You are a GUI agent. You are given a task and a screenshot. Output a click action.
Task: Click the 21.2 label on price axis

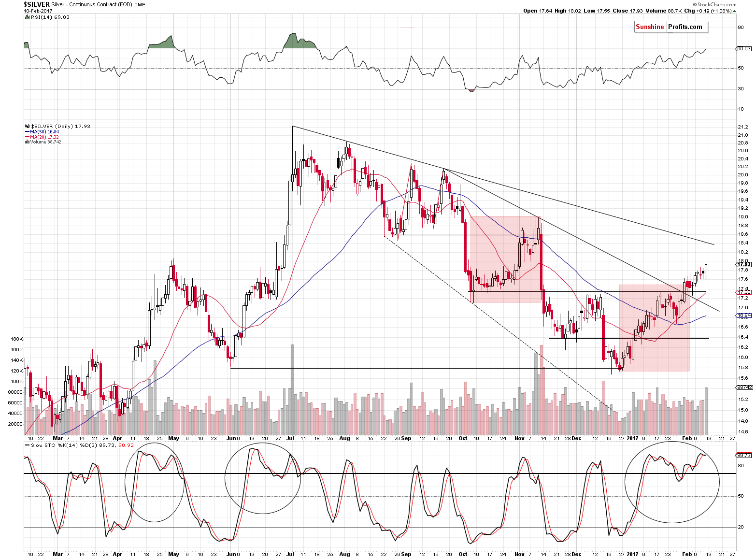pyautogui.click(x=743, y=128)
